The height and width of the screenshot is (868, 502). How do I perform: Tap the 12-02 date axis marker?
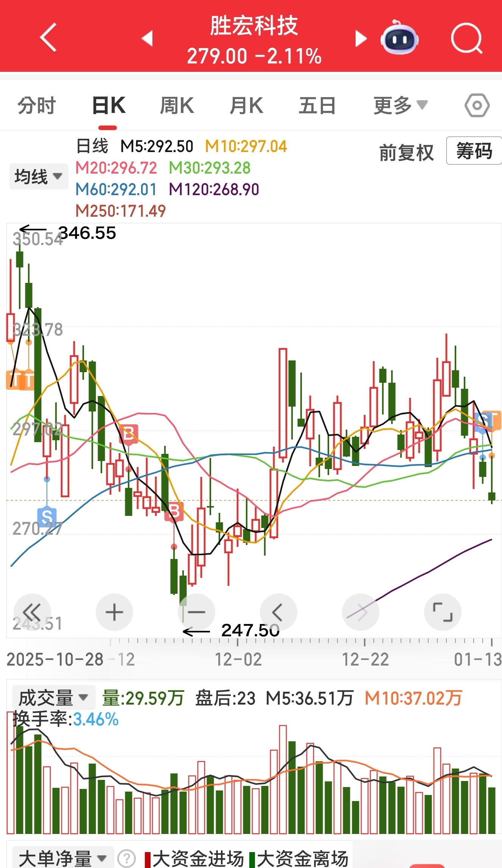coord(238,660)
